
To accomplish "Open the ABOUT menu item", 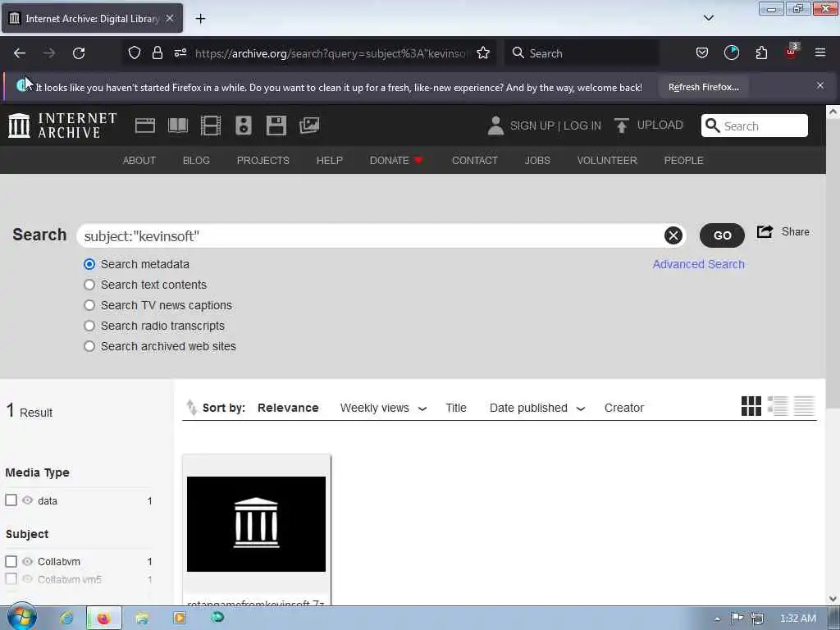I will tap(139, 160).
